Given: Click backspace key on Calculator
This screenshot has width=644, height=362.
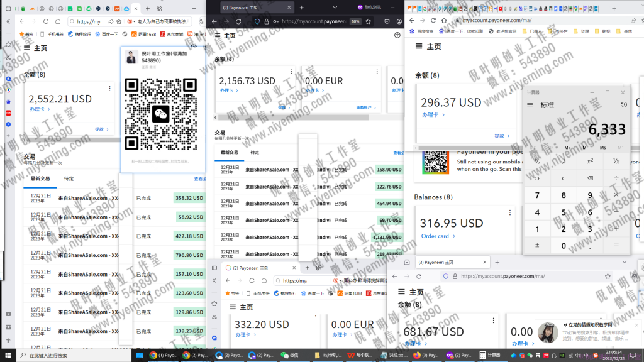Looking at the screenshot, I should 590,178.
